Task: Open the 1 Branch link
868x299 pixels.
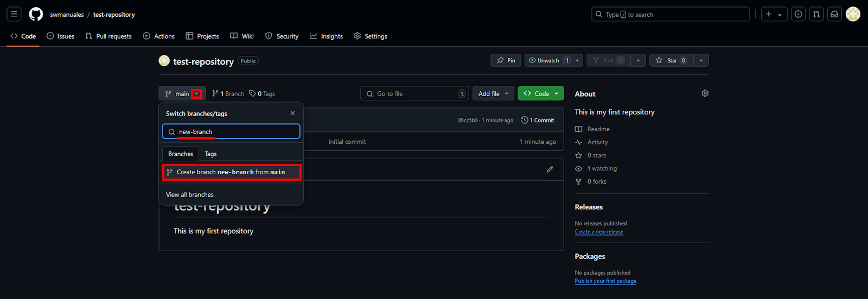Action: point(228,94)
